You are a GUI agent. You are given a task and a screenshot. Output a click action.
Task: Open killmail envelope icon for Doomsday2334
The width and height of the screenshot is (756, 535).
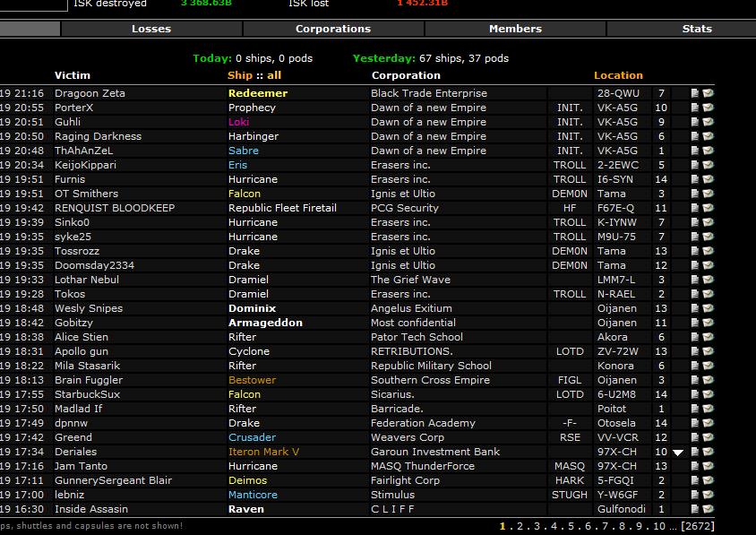click(x=708, y=265)
